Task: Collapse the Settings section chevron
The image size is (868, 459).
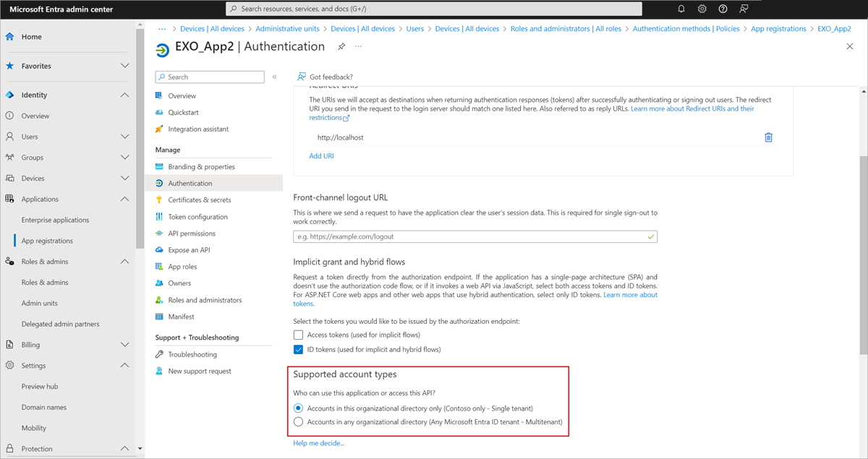Action: tap(124, 365)
